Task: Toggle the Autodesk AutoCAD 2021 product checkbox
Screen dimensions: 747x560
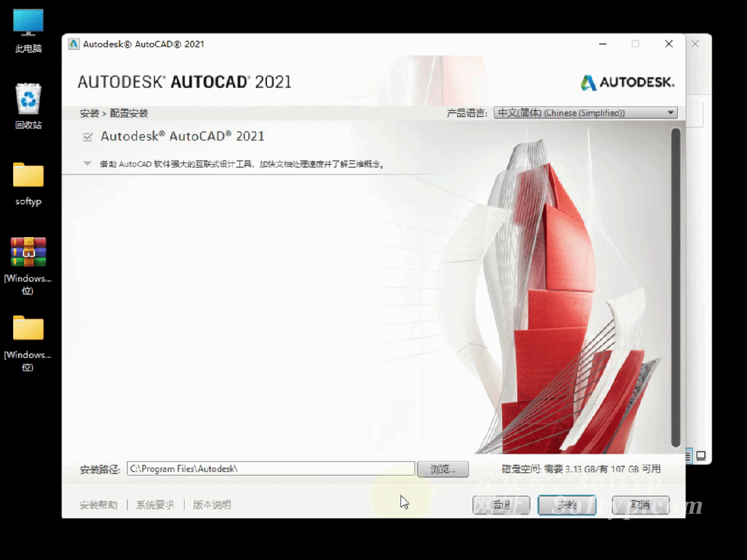Action: pos(88,137)
